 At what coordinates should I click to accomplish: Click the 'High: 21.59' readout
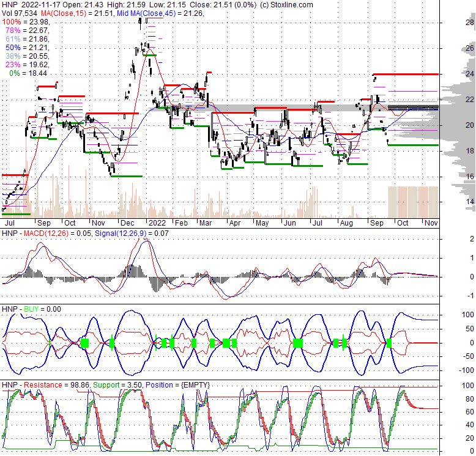[125, 5]
